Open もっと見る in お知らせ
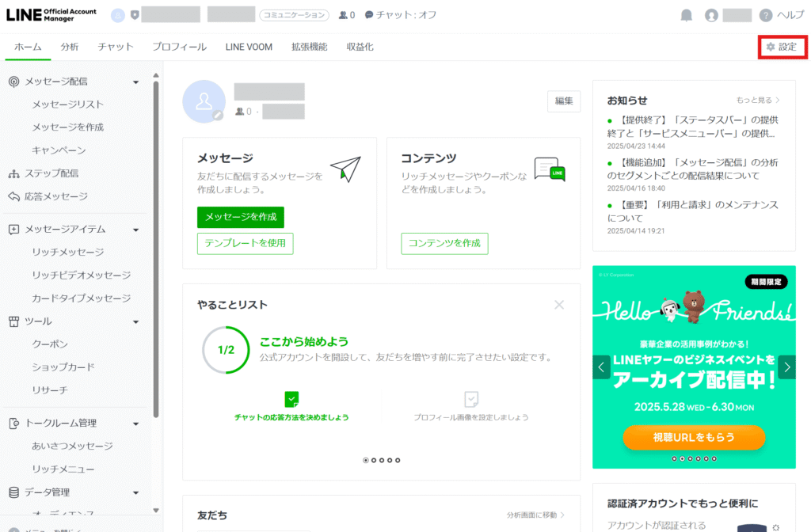This screenshot has width=811, height=532. point(758,101)
